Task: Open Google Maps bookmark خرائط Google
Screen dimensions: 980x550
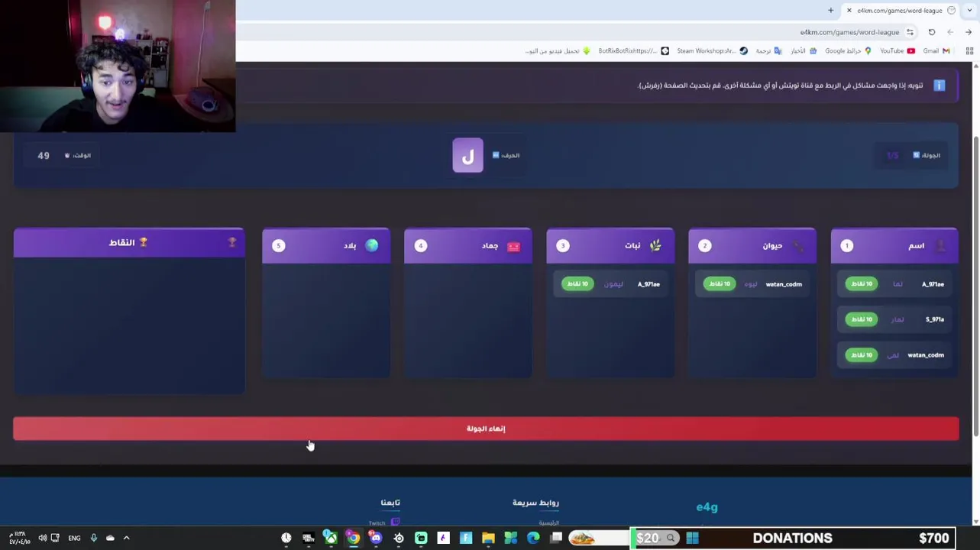Action: [848, 51]
